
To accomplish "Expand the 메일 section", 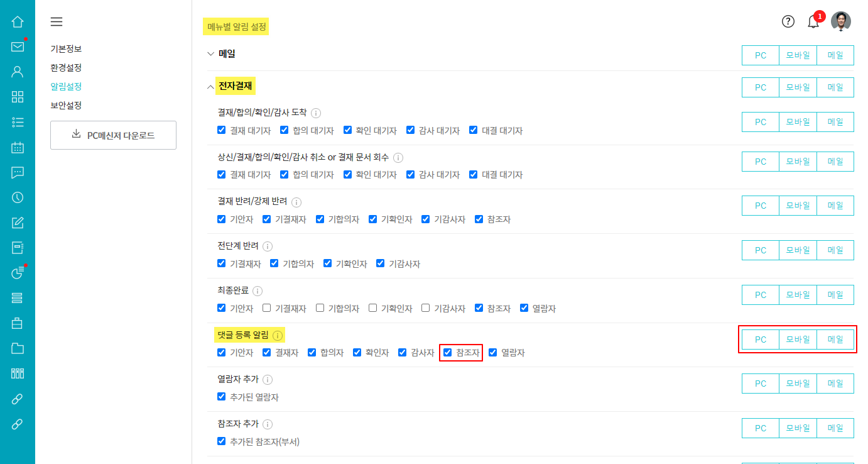I will pyautogui.click(x=211, y=53).
